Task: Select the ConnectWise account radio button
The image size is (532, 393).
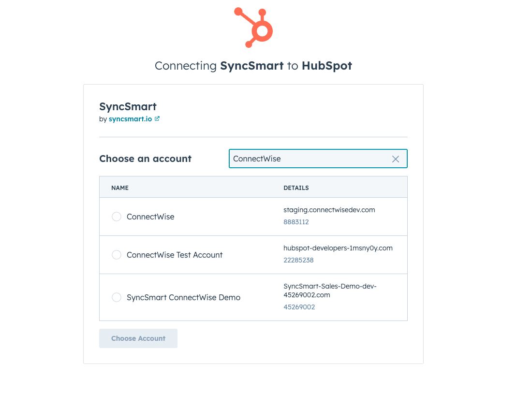Action: coord(117,217)
